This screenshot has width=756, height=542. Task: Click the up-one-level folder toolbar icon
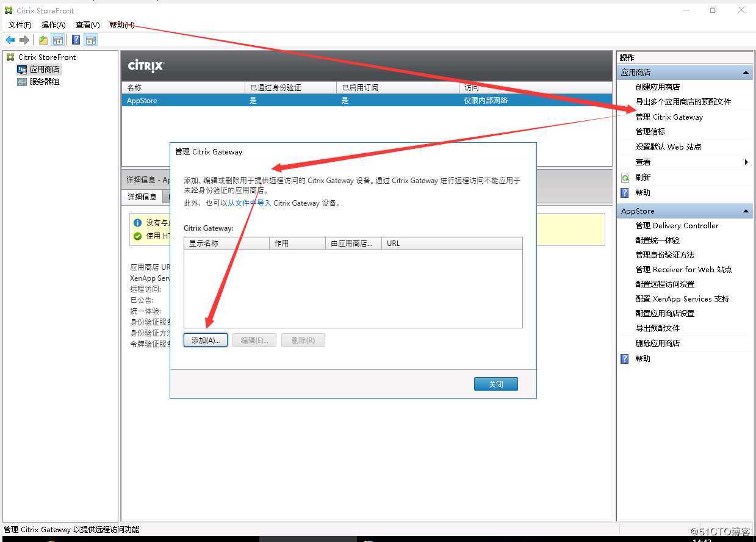pos(43,40)
